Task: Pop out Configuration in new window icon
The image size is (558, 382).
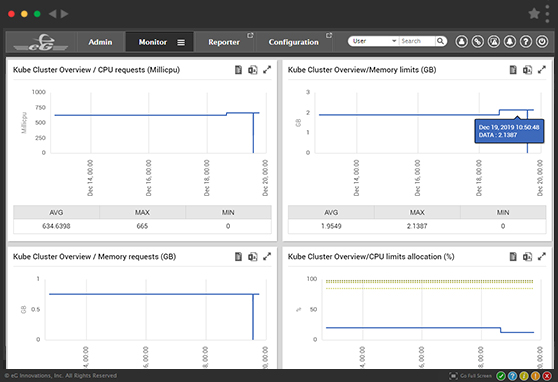Action: pyautogui.click(x=329, y=35)
